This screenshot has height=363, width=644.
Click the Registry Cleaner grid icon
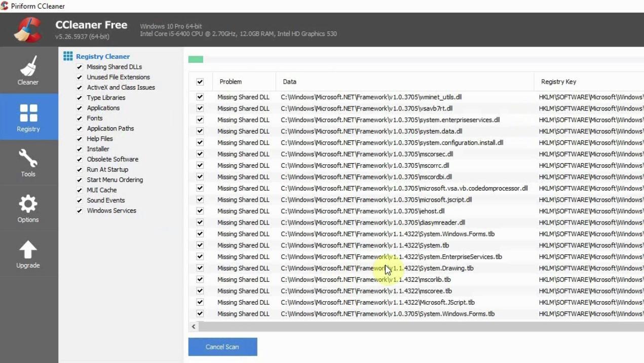(68, 56)
